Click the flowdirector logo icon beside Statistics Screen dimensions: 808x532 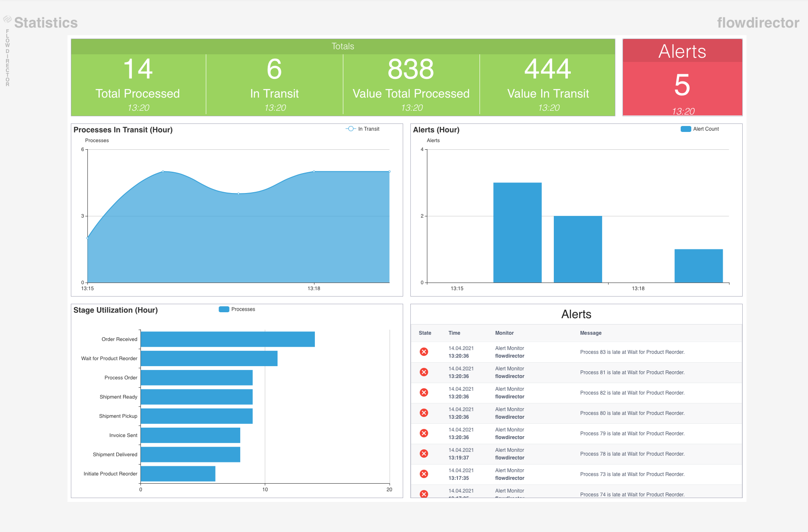pyautogui.click(x=7, y=19)
